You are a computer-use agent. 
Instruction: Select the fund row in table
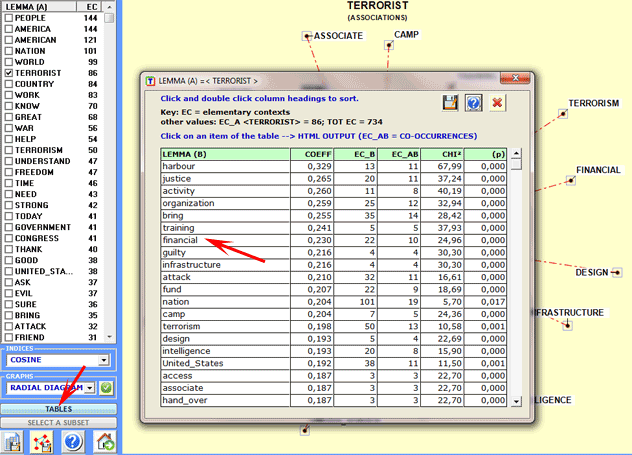(334, 289)
